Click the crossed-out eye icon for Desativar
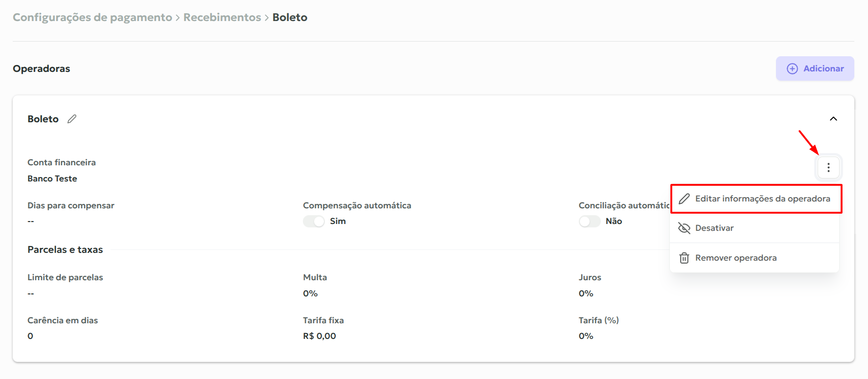Viewport: 868px width, 379px height. 684,228
